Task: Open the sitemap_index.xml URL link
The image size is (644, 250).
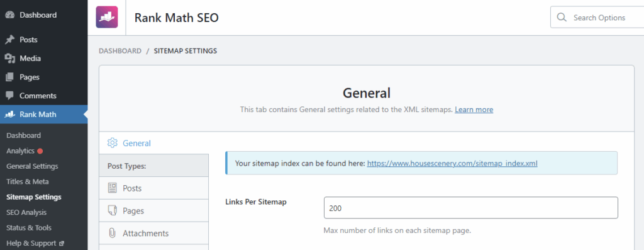Action: [x=452, y=163]
